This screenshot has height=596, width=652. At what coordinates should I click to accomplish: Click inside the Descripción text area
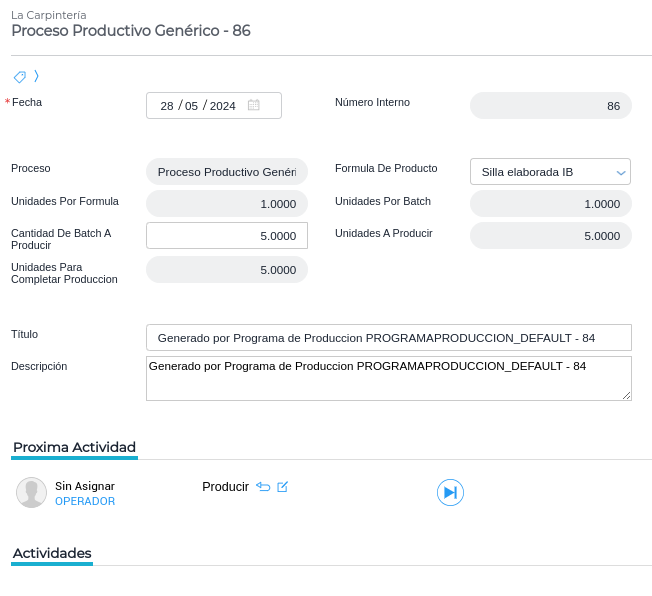389,378
